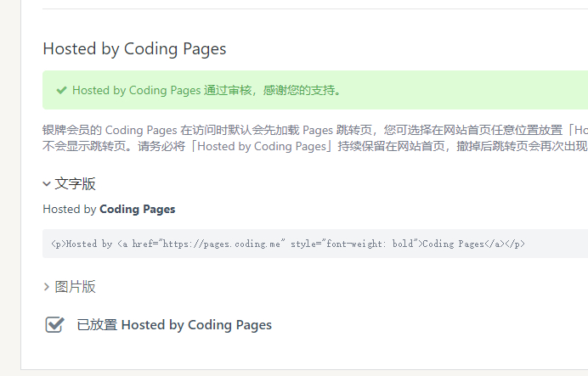Toggle the 已放置 Hosted by Coding Pages checkbox
This screenshot has width=588, height=376.
click(x=54, y=324)
